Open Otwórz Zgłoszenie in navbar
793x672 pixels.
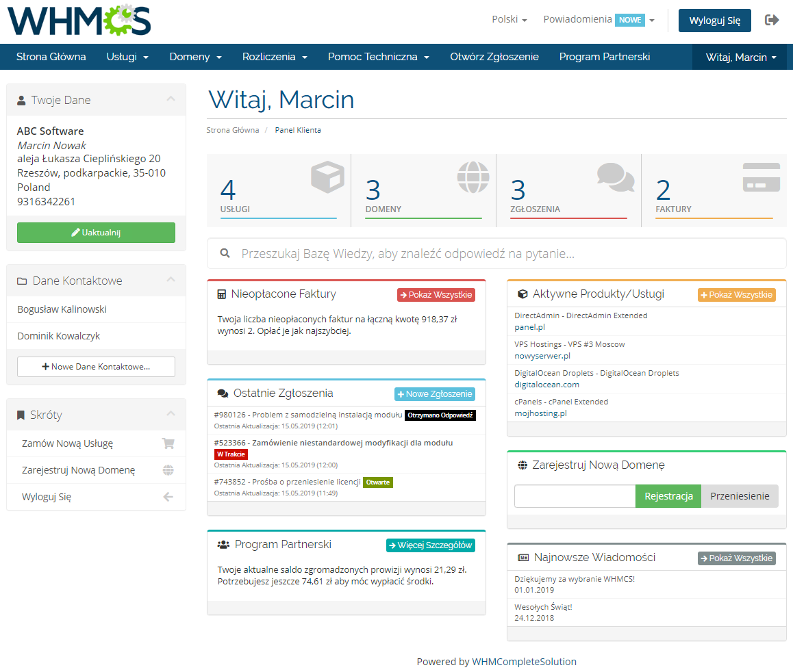(494, 57)
